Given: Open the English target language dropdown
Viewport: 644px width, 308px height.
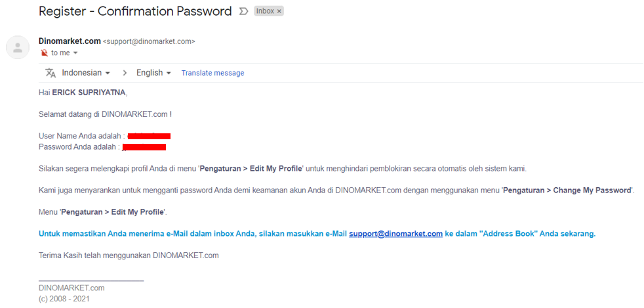Looking at the screenshot, I should point(153,73).
